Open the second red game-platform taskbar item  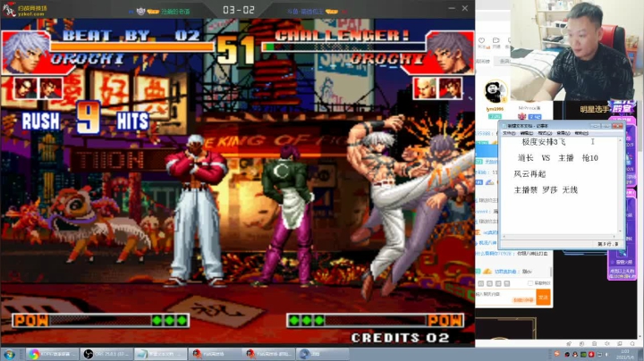coord(268,354)
